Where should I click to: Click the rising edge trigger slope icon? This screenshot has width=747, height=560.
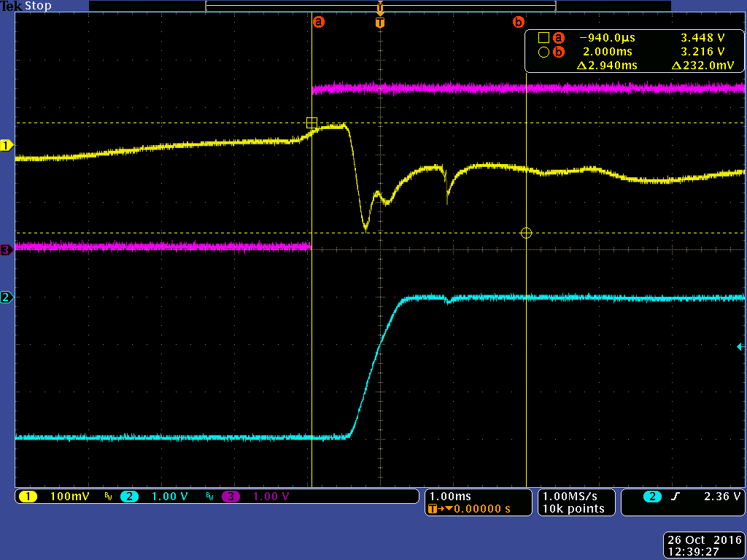675,497
